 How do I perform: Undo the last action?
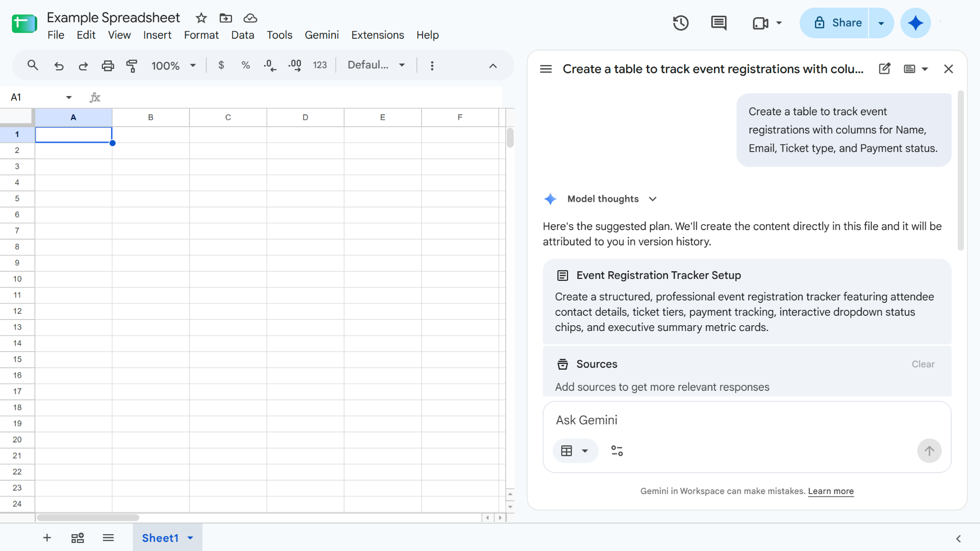[59, 66]
